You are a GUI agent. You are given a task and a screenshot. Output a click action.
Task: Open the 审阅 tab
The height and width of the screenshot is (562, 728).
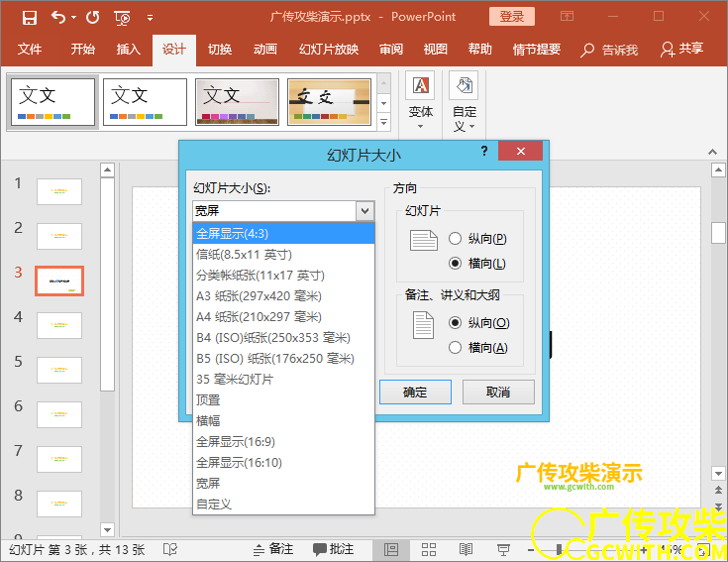pos(391,50)
